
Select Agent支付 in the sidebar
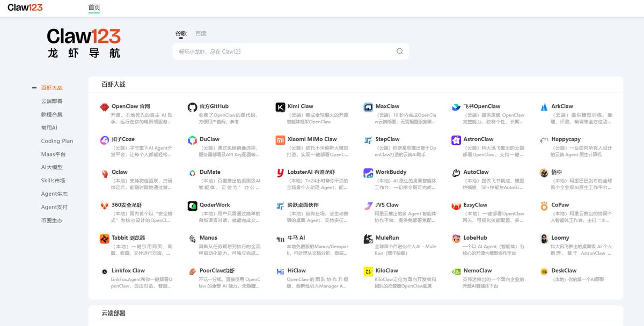(x=54, y=207)
